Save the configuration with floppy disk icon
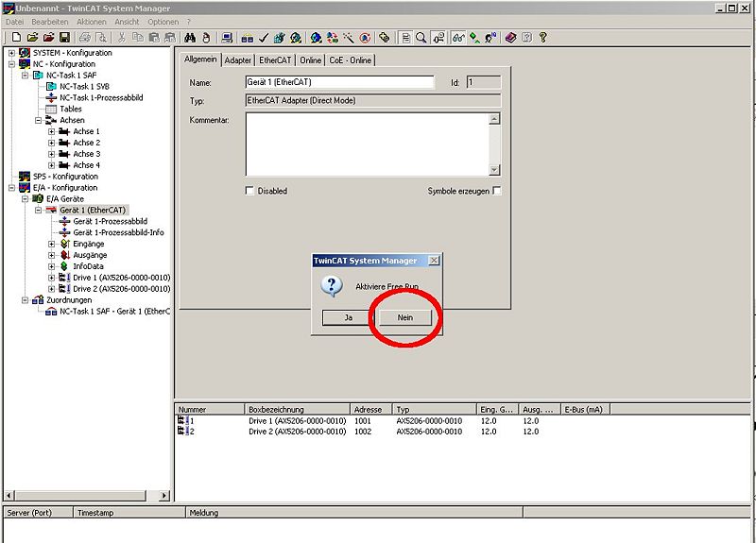This screenshot has width=756, height=543. (64, 38)
